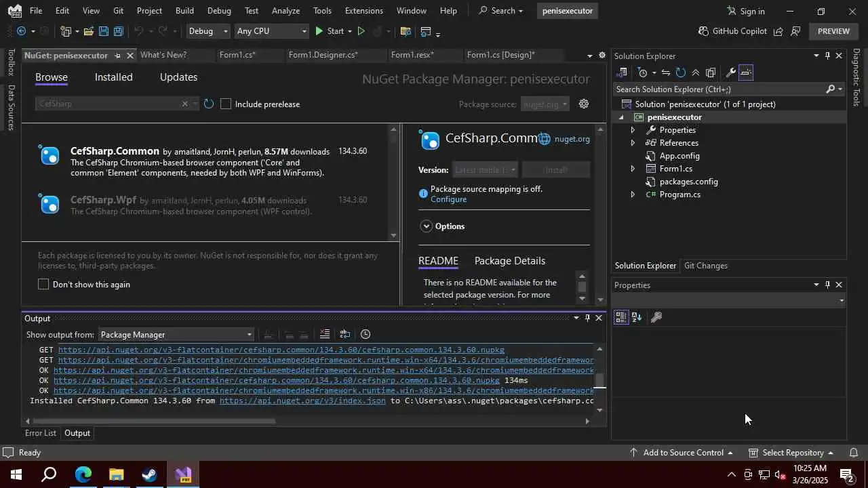The height and width of the screenshot is (488, 868).
Task: Toggle pin on Properties panel
Action: [x=827, y=285]
